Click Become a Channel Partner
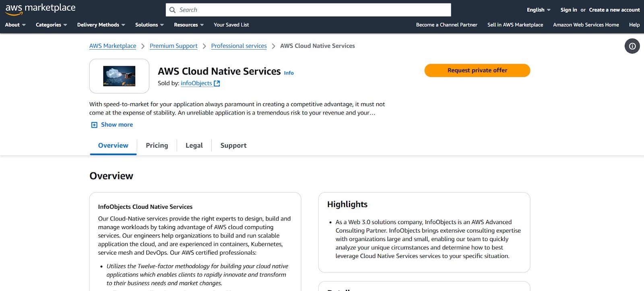The image size is (644, 291). [446, 25]
